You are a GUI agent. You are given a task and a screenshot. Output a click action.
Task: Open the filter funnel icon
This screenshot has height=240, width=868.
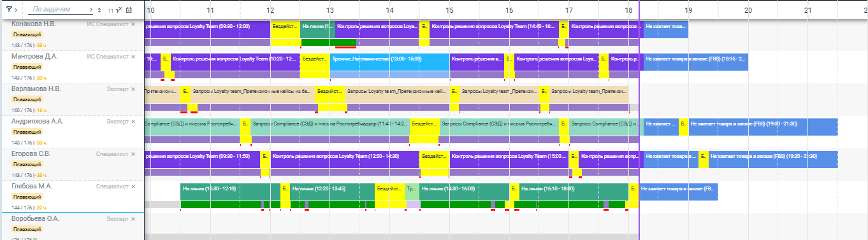pyautogui.click(x=9, y=10)
